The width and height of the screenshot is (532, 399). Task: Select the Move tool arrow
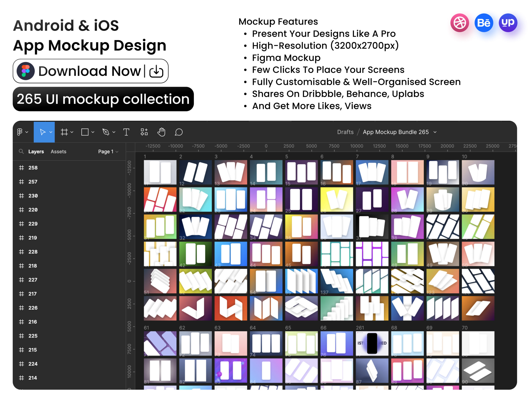(43, 132)
